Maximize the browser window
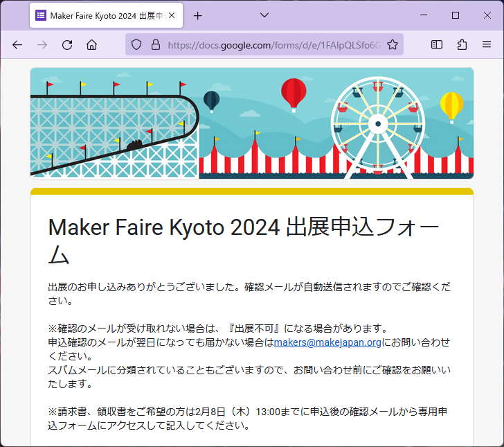Viewport: 504px width, 447px height. 455,15
